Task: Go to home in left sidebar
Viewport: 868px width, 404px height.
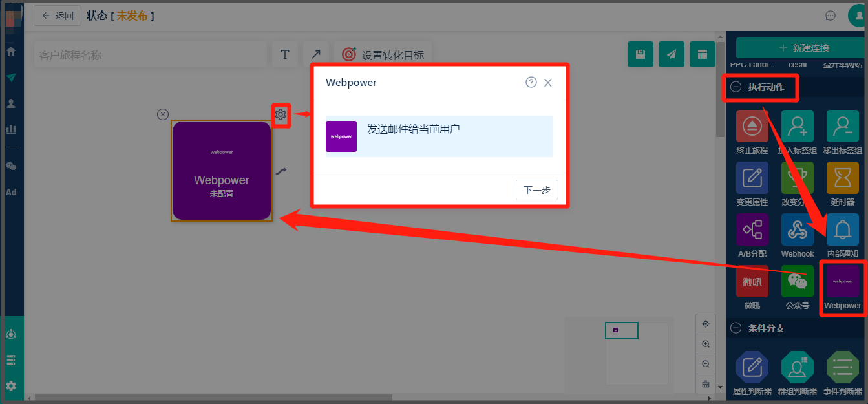Action: (x=11, y=51)
